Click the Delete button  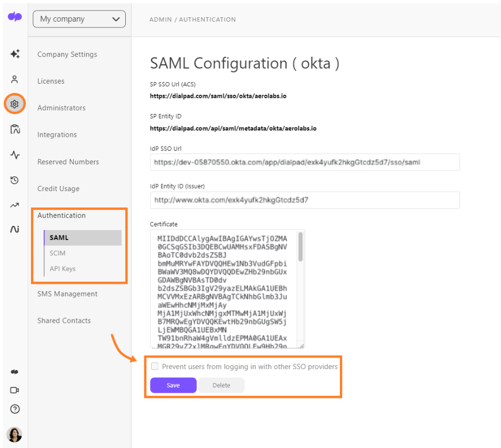[222, 385]
